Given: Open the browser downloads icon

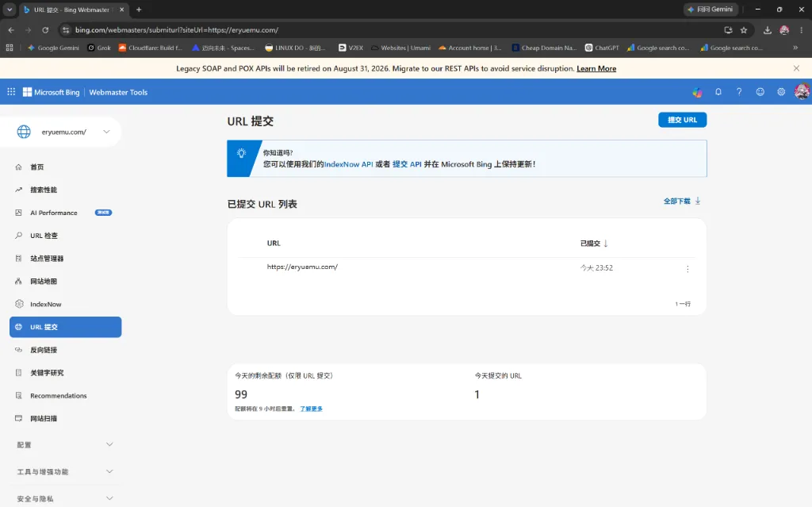Looking at the screenshot, I should point(768,30).
